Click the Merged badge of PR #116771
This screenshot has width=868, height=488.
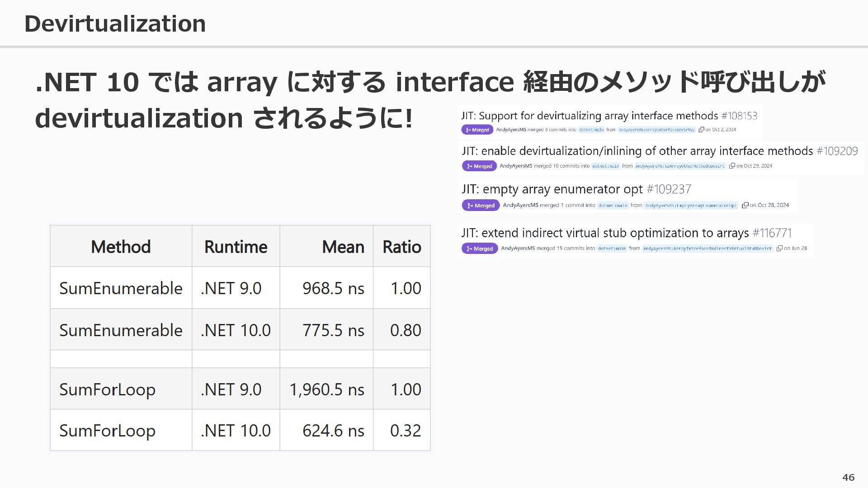[x=480, y=249]
